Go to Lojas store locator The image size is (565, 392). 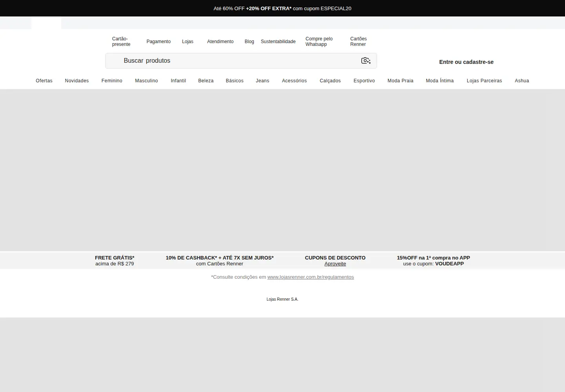pyautogui.click(x=188, y=42)
